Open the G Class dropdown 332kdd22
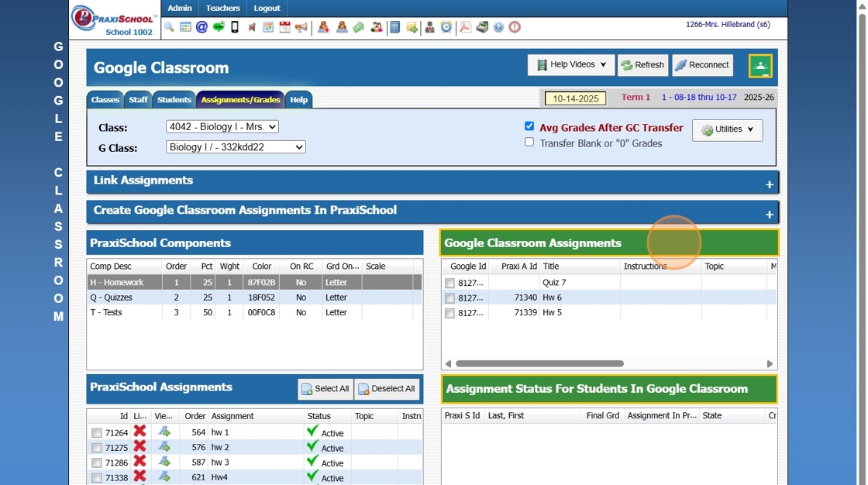The width and height of the screenshot is (868, 485). [236, 147]
